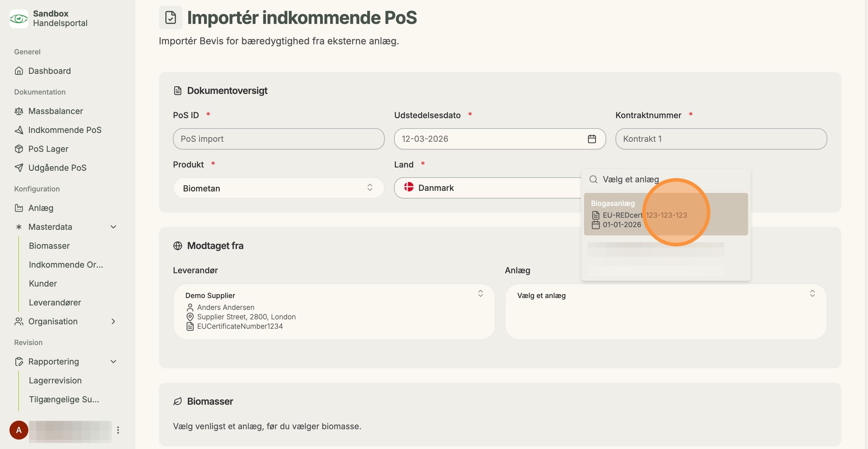868x449 pixels.
Task: Expand the Organisation section
Action: 114,321
